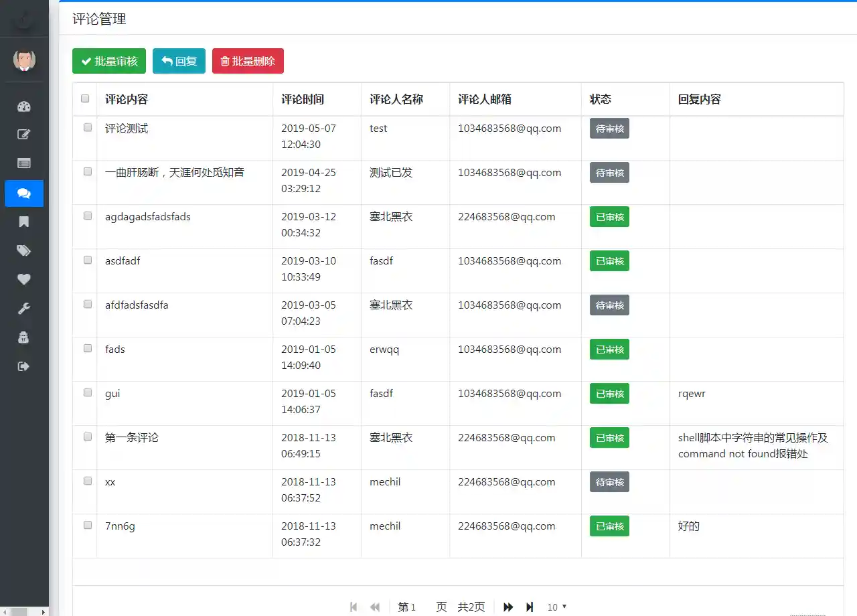Viewport: 857px width, 616px height.
Task: Jump to the last page with the end arrow
Action: pos(530,607)
